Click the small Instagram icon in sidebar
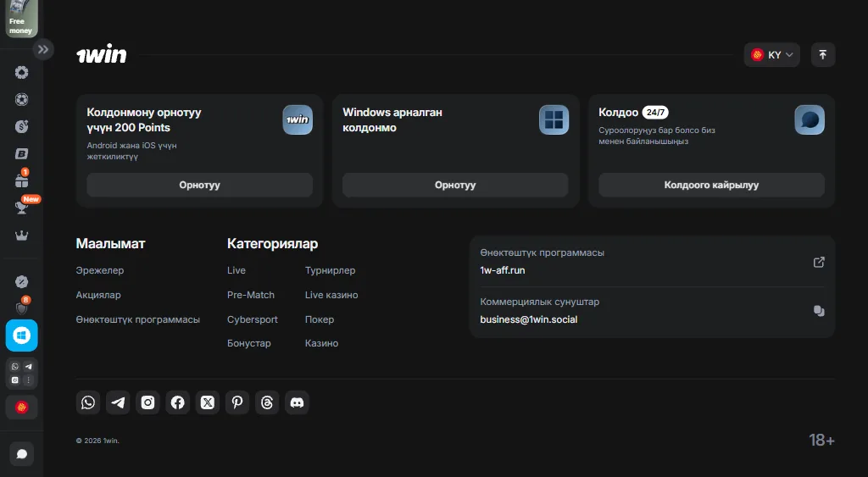Image resolution: width=868 pixels, height=477 pixels. [15, 380]
